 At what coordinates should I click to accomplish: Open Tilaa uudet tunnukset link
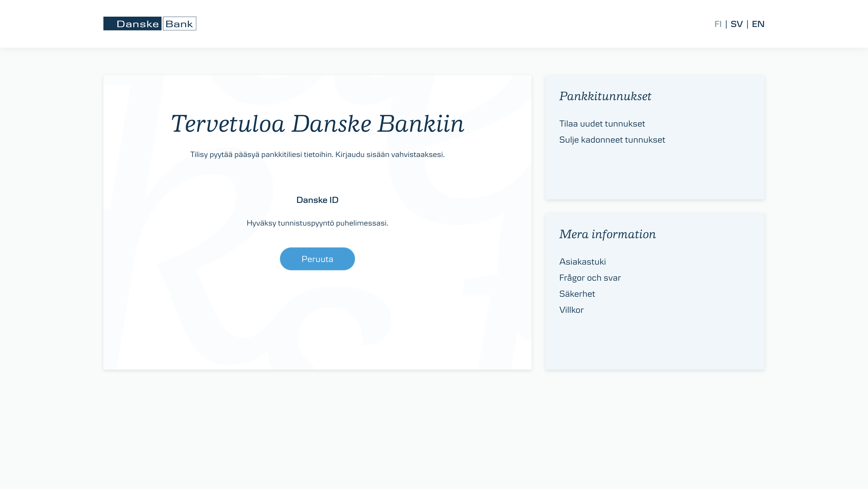602,124
